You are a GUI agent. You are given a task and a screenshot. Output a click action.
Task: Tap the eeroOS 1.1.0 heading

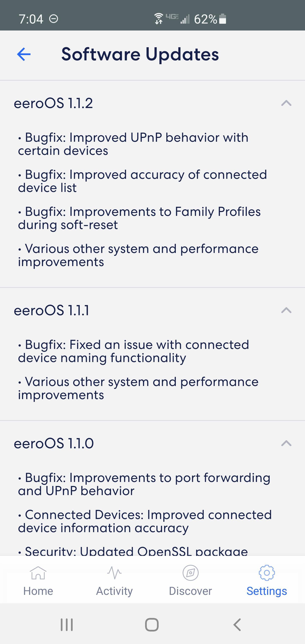pyautogui.click(x=54, y=443)
